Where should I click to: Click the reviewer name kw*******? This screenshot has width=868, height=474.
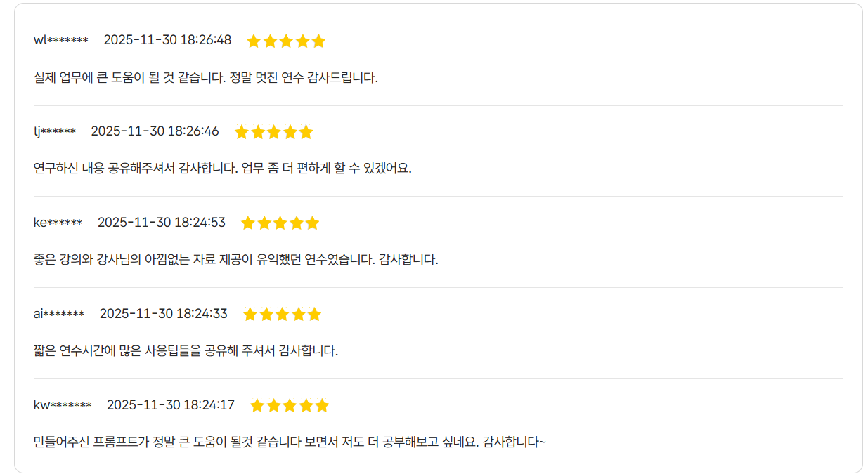[63, 405]
